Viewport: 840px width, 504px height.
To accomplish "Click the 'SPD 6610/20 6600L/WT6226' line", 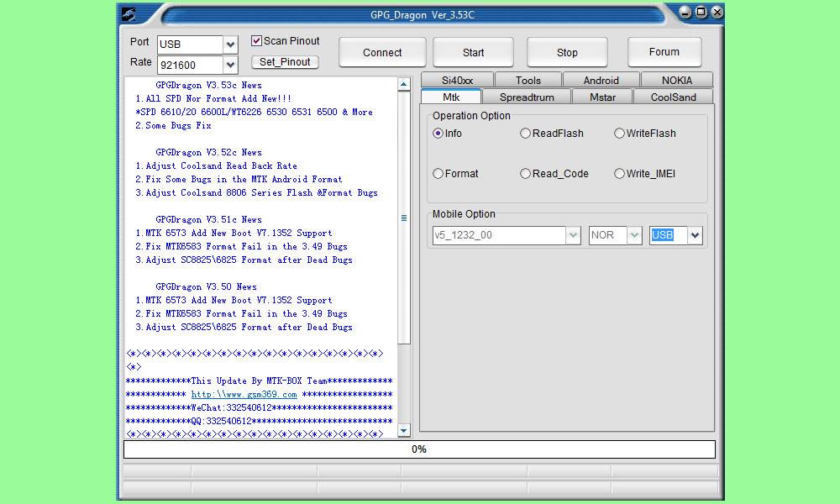I will point(254,112).
